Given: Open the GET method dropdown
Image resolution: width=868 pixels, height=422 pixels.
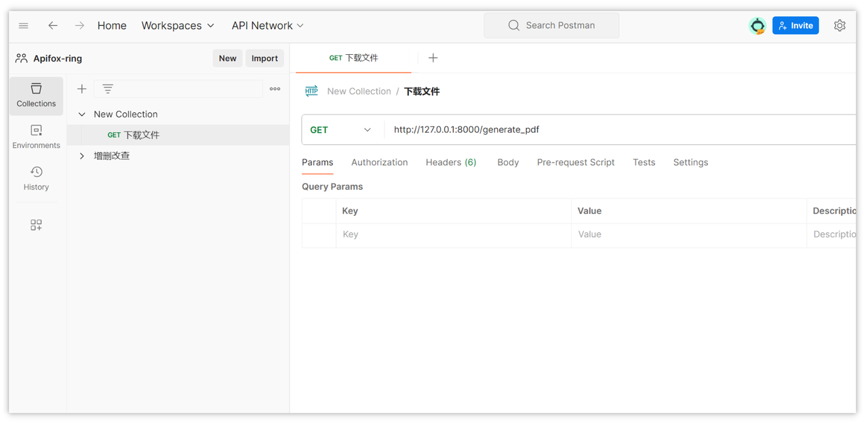Looking at the screenshot, I should pos(341,130).
